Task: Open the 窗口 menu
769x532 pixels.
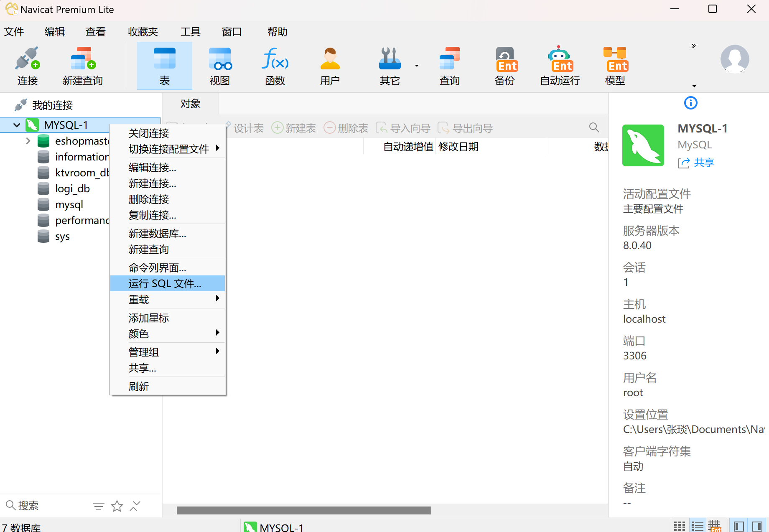Action: 232,32
